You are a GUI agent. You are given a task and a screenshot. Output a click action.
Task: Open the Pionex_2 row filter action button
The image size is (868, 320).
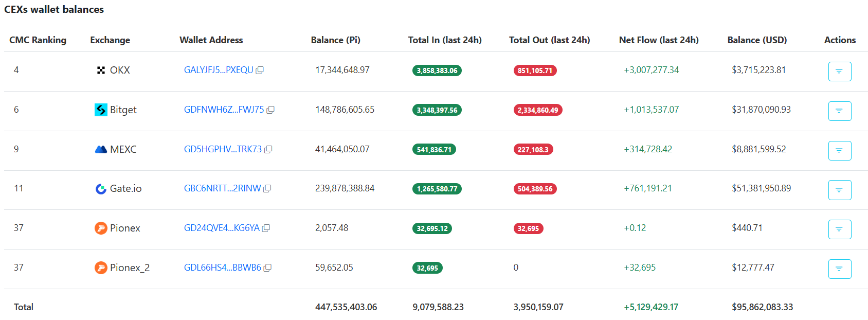(839, 269)
